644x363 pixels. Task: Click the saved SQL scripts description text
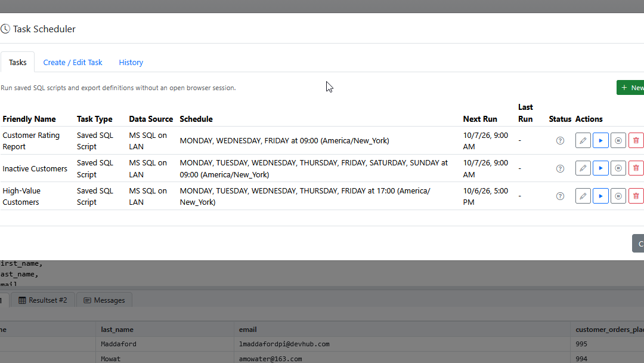click(x=118, y=88)
